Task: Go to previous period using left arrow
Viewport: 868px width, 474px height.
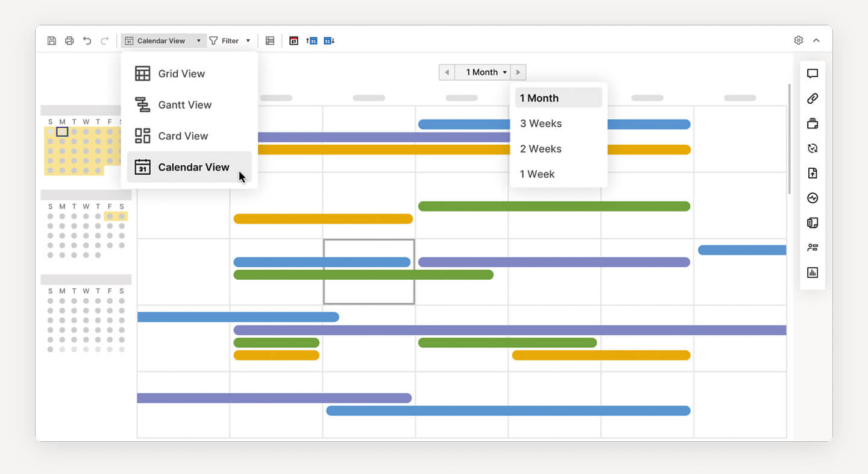Action: 447,72
